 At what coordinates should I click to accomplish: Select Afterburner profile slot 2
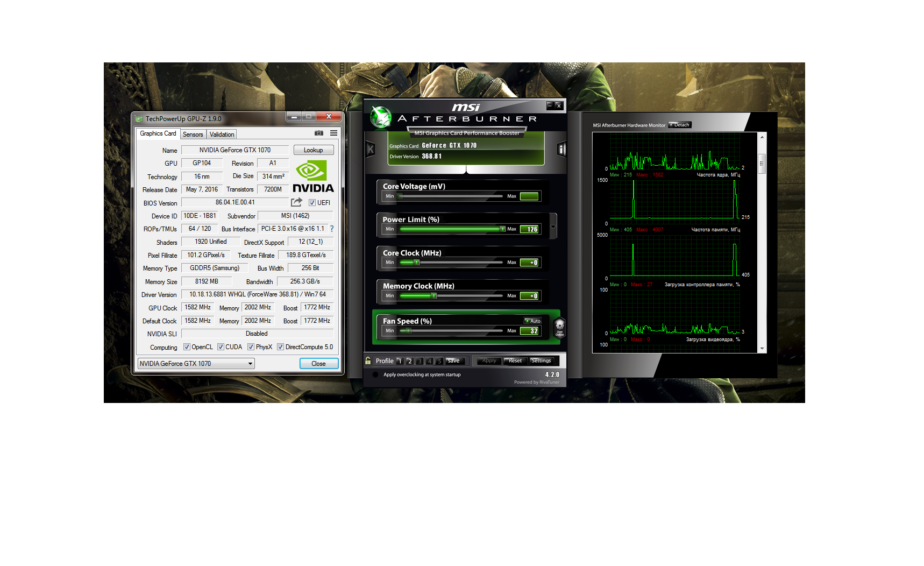(409, 361)
